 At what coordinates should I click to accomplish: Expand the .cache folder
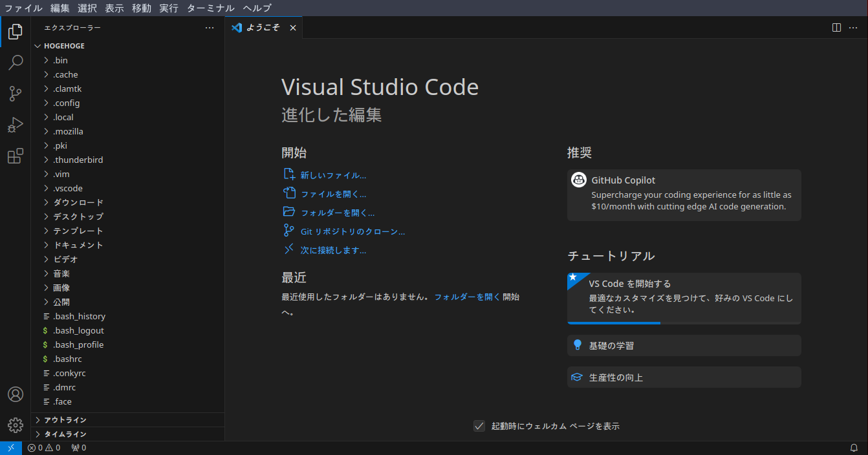point(127,74)
